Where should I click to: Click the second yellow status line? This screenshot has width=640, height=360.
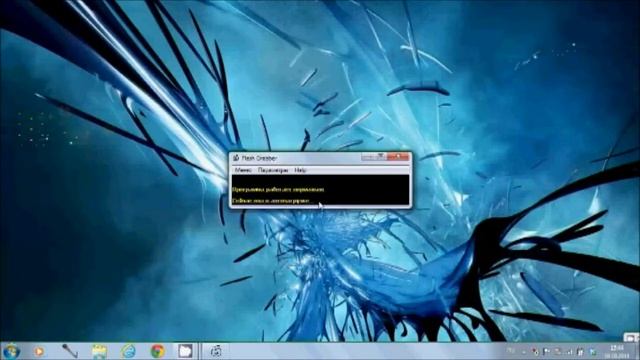coord(271,201)
